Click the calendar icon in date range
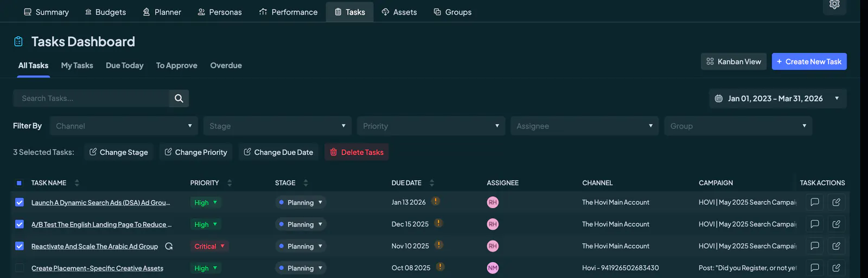The width and height of the screenshot is (868, 278). [719, 98]
